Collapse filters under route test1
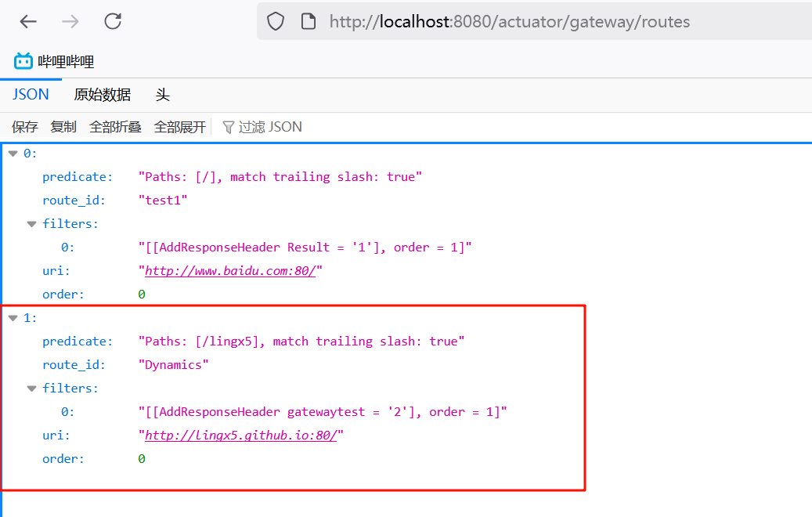The width and height of the screenshot is (812, 517). pyautogui.click(x=31, y=224)
